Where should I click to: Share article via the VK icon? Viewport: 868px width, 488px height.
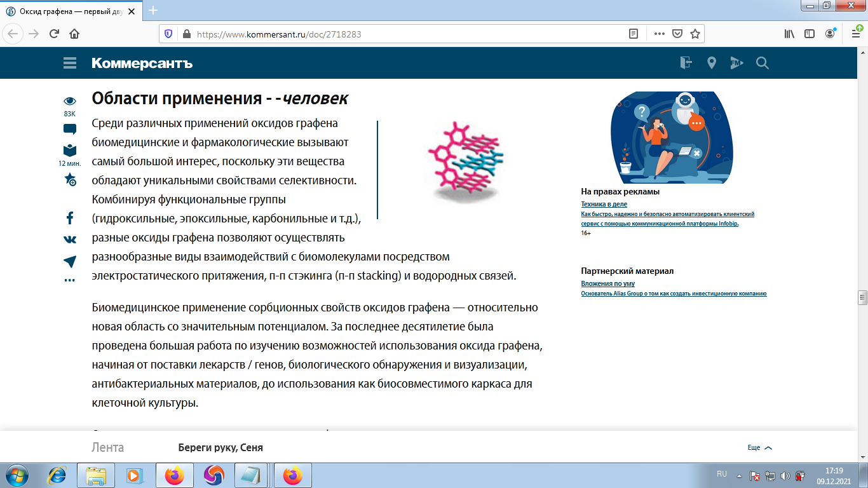click(69, 240)
